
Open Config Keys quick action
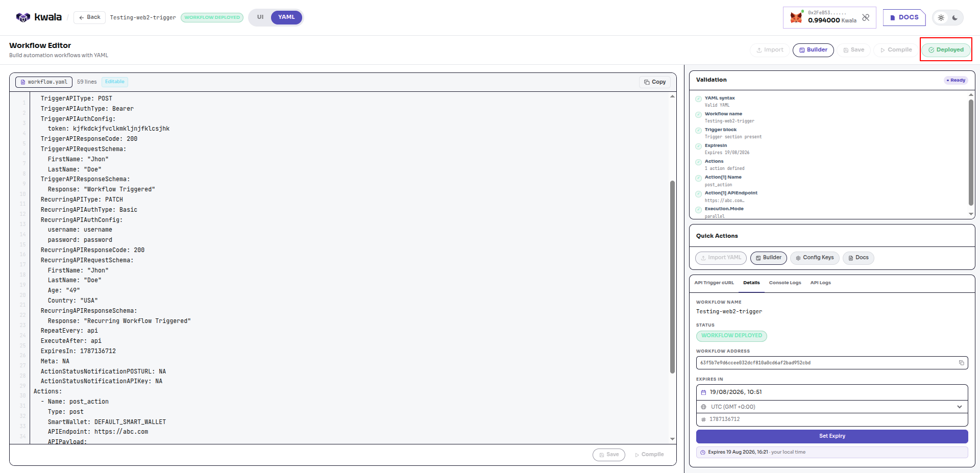point(815,258)
